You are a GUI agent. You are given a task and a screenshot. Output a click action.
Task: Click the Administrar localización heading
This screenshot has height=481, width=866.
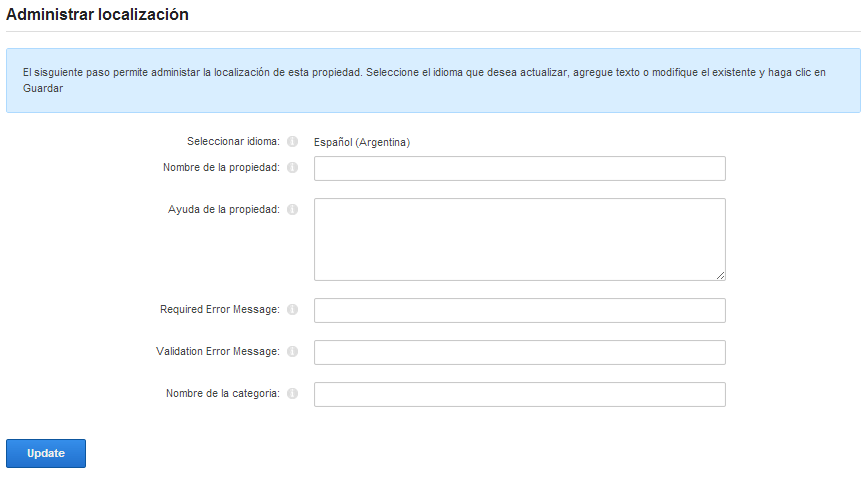pyautogui.click(x=97, y=15)
